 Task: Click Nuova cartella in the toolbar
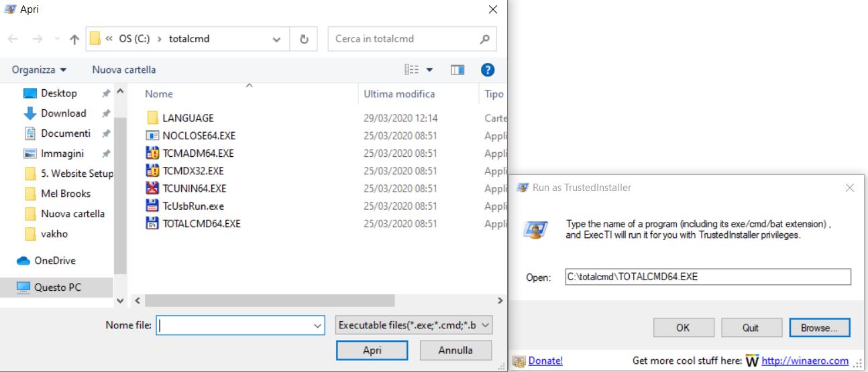pyautogui.click(x=124, y=70)
